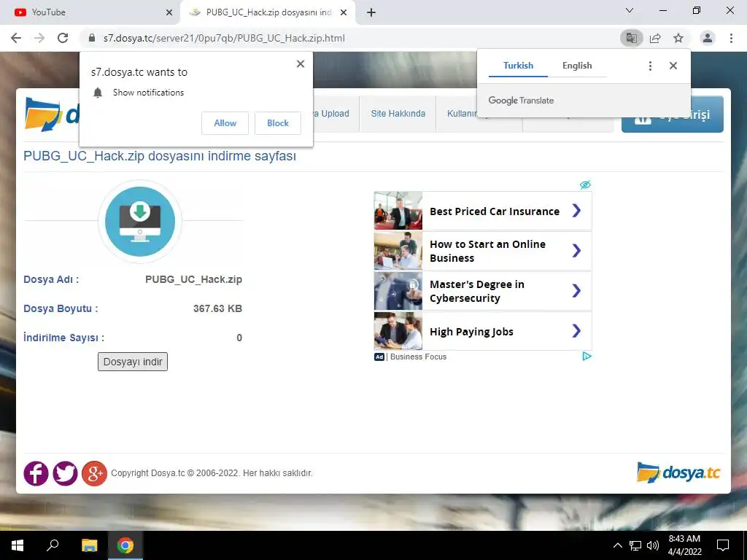The width and height of the screenshot is (747, 560).
Task: Open Windows taskbar search
Action: coord(53,545)
